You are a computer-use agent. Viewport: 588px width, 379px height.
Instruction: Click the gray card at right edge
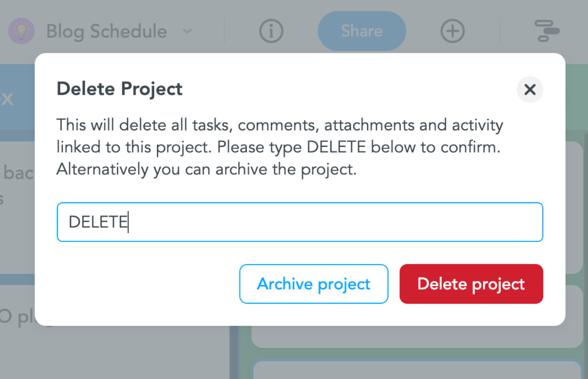click(574, 207)
